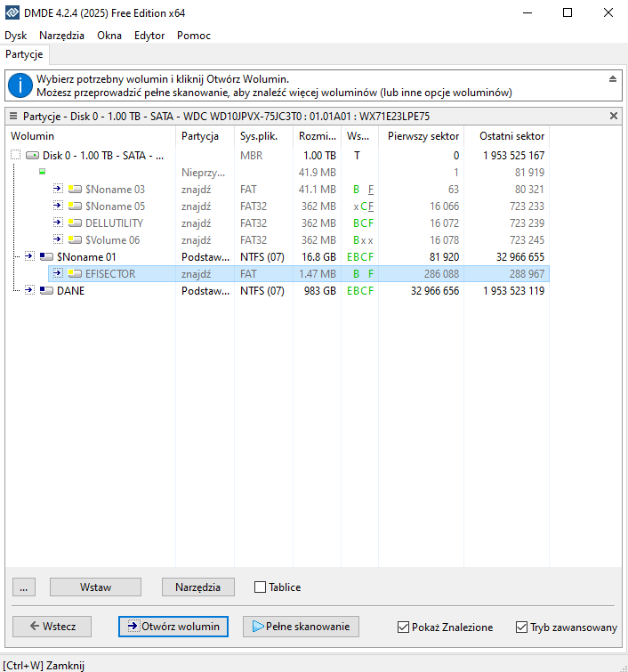Click the blue volume icon of DANE
Image resolution: width=628 pixels, height=672 pixels.
46,290
